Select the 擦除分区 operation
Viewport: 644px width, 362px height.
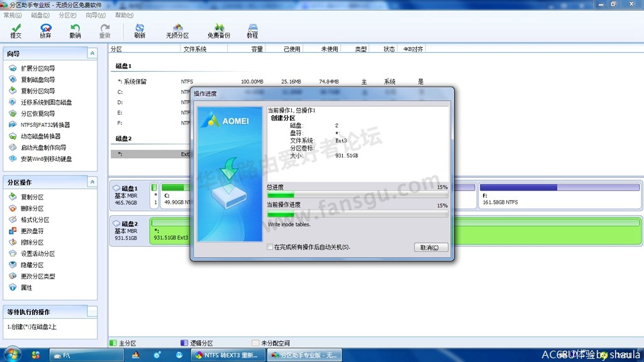(x=26, y=242)
